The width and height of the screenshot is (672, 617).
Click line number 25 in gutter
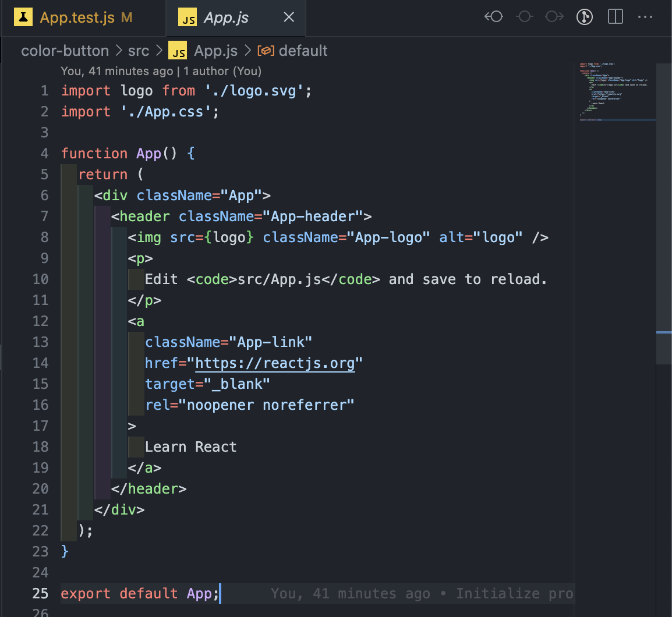click(x=41, y=594)
